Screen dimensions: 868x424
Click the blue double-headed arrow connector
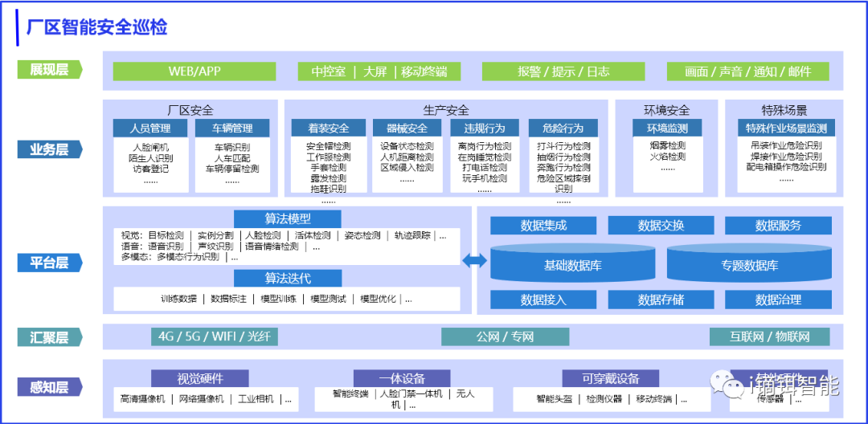tap(474, 259)
